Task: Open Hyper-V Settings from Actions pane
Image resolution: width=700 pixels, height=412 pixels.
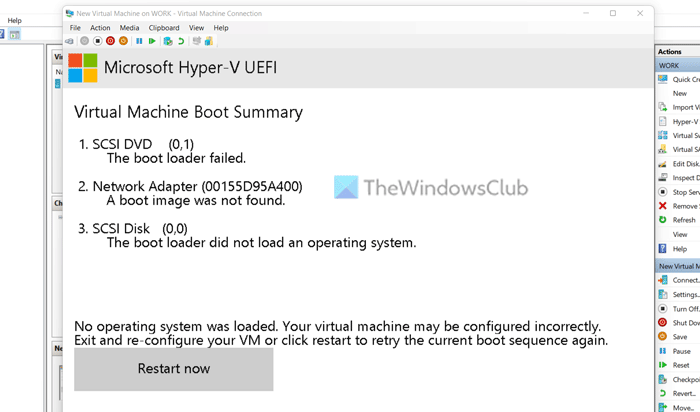Action: coord(679,121)
